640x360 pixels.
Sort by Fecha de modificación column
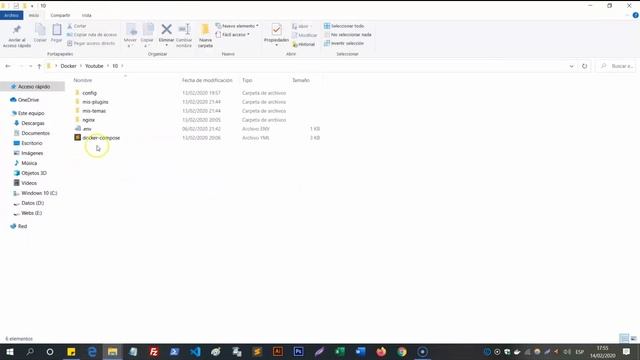pyautogui.click(x=207, y=80)
